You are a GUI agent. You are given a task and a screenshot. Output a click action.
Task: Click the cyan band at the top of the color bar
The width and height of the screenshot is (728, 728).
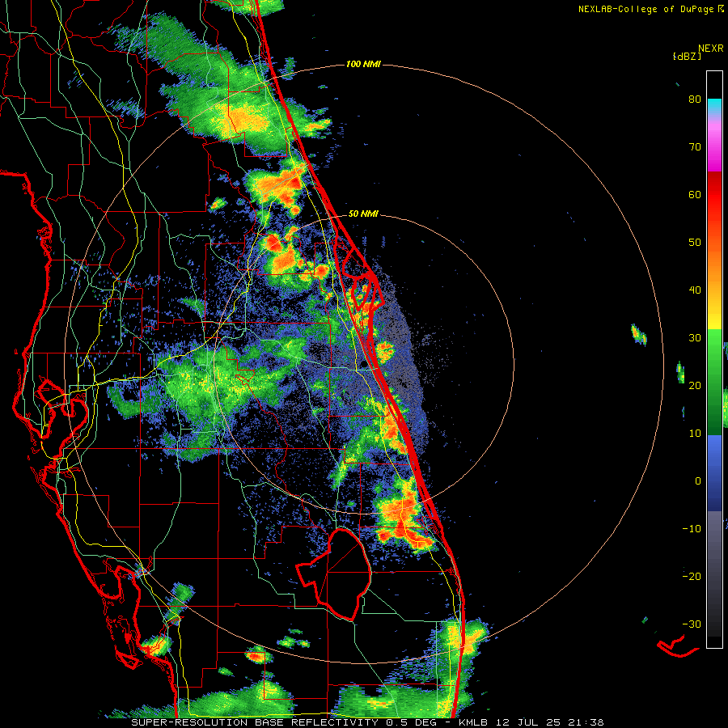coord(714,104)
